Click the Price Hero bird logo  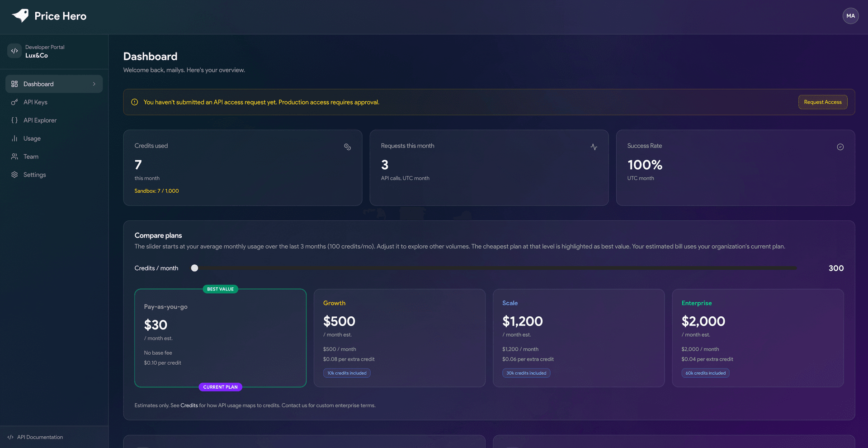click(x=20, y=16)
